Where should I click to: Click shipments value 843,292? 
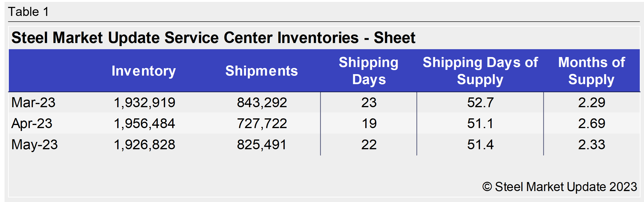(x=262, y=103)
